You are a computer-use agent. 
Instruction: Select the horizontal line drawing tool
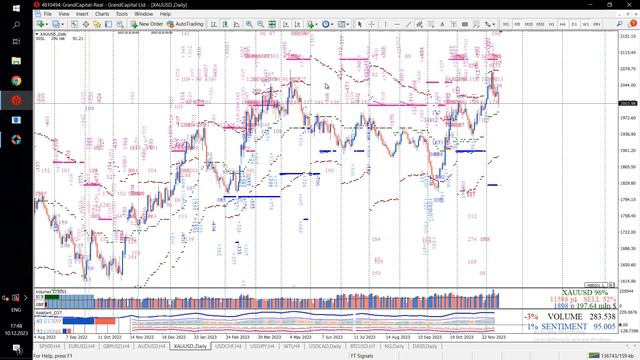coord(397,24)
